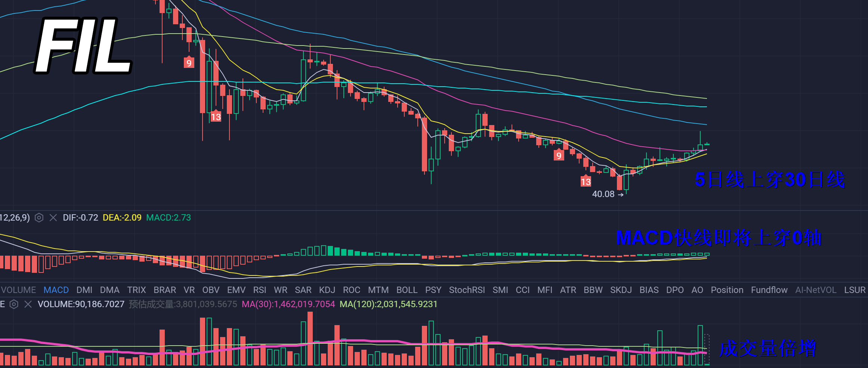Select the Position indicator tab

[x=727, y=290]
